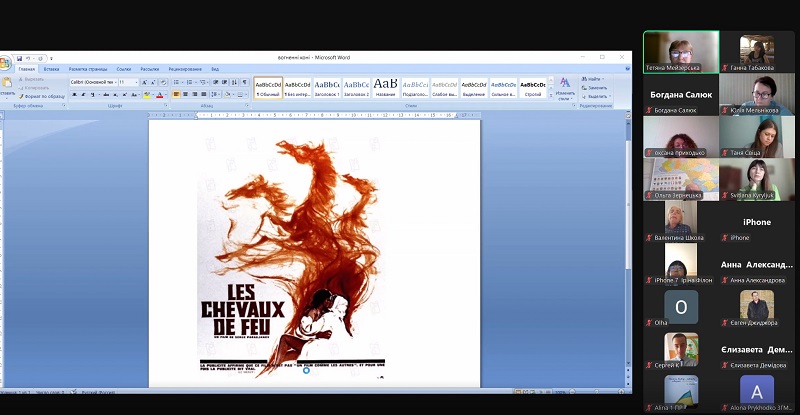The height and width of the screenshot is (415, 800).
Task: Click the sort icon in paragraph group
Action: [235, 82]
